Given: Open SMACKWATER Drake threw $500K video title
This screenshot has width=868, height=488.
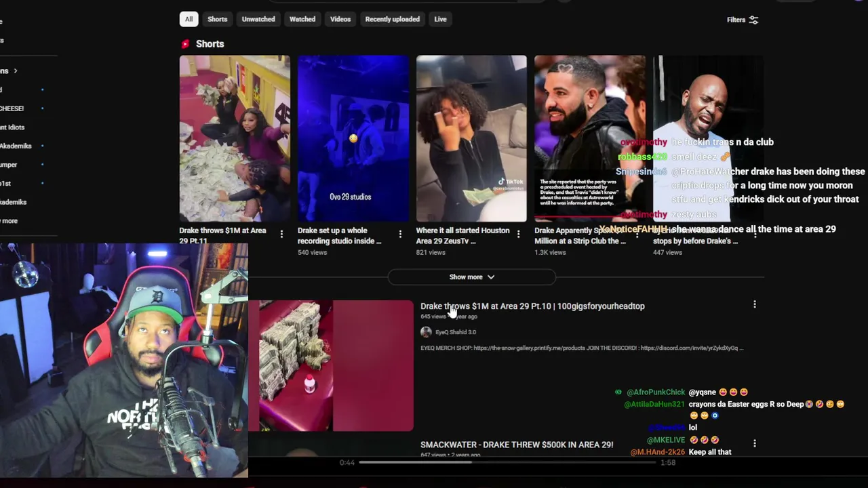Looking at the screenshot, I should 517,445.
